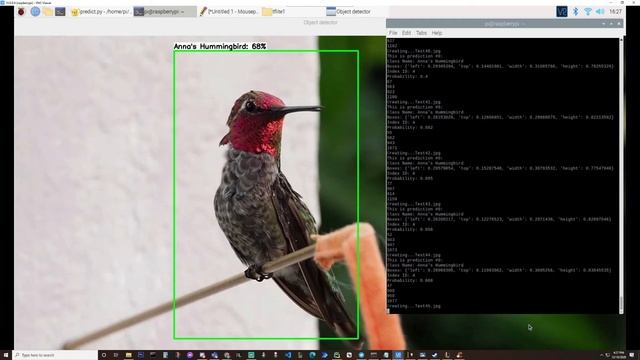Open Microsoft Edge on the Windows taskbar

[x=312, y=355]
